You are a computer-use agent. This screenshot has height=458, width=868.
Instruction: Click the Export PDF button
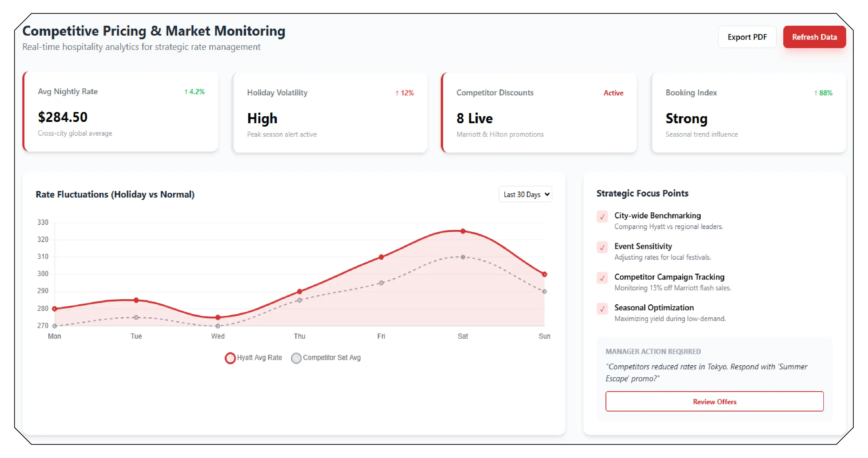tap(747, 37)
